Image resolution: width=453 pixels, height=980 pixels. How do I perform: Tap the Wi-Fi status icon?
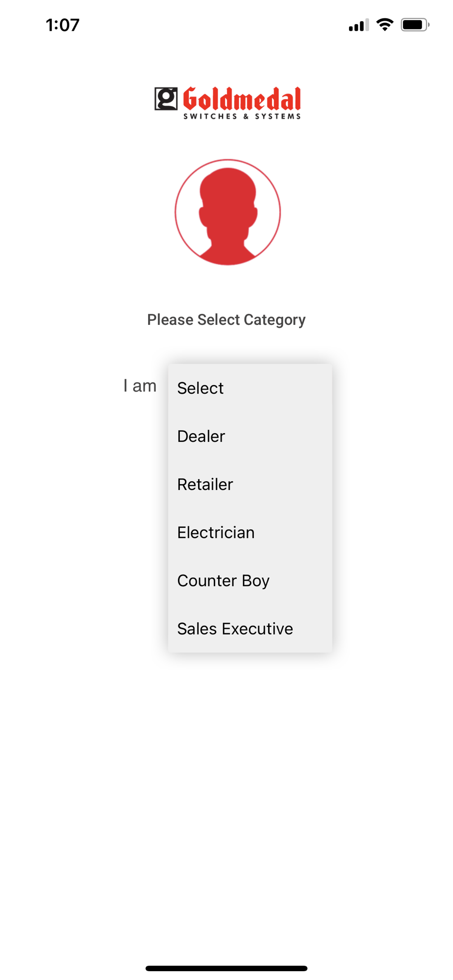tap(385, 24)
